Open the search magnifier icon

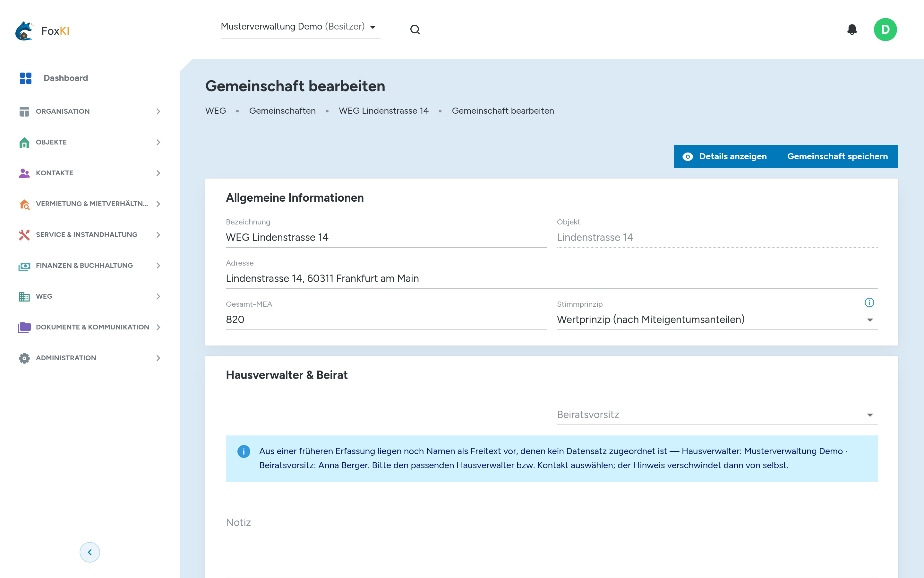point(415,30)
